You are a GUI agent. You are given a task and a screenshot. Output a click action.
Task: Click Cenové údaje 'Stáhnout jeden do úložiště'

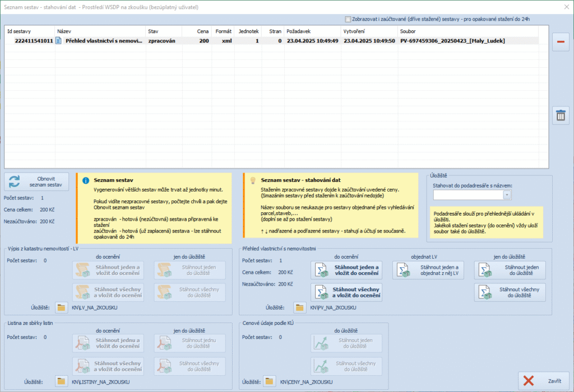tap(346, 343)
